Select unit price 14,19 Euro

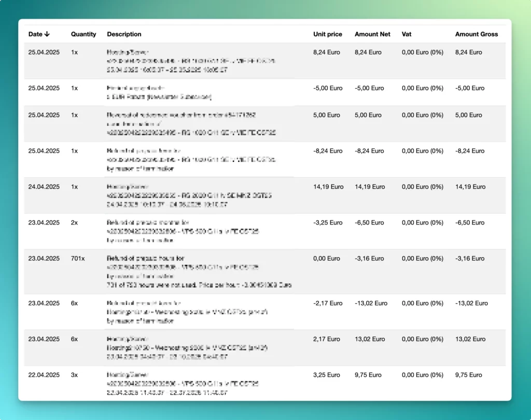pos(328,187)
